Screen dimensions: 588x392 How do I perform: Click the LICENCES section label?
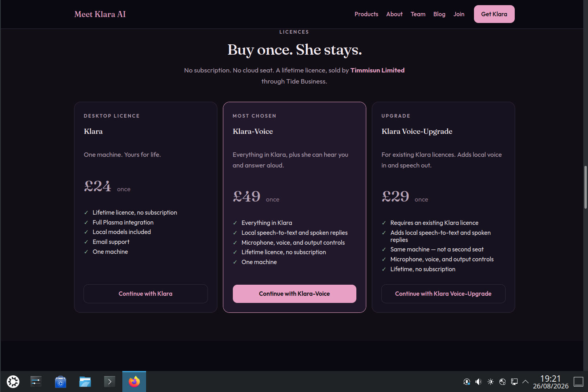pos(294,32)
